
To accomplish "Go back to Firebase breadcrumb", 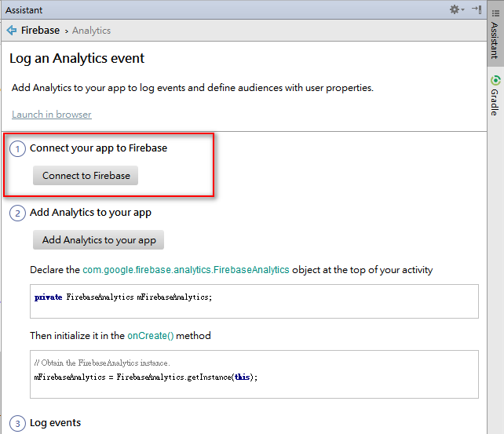I will click(40, 31).
